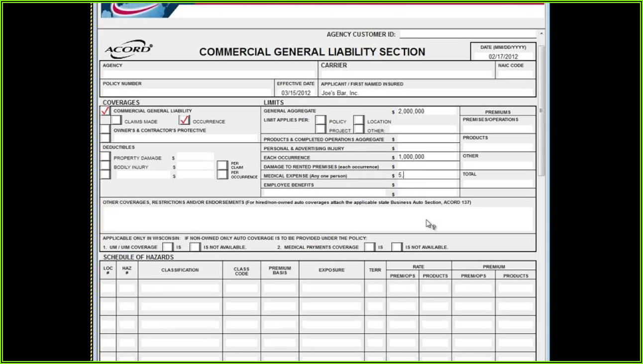Uncheck the Commercial General Liability checkbox

click(x=105, y=111)
